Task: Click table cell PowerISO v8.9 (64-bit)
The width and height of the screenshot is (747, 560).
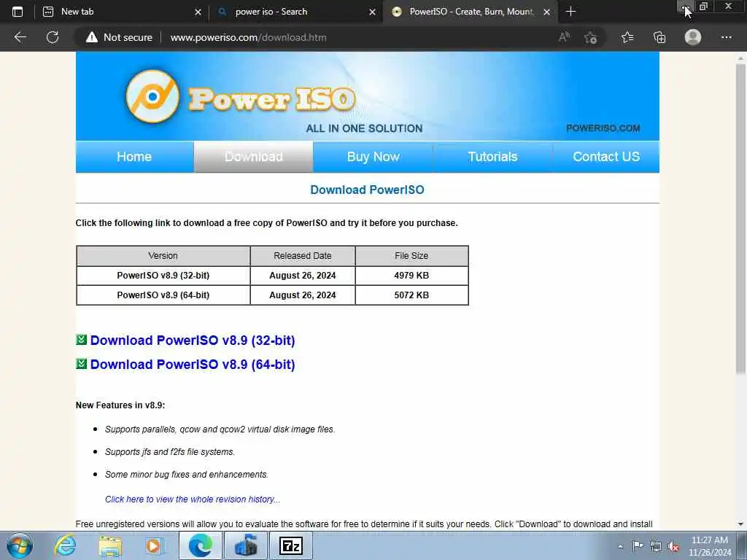Action: click(x=163, y=295)
